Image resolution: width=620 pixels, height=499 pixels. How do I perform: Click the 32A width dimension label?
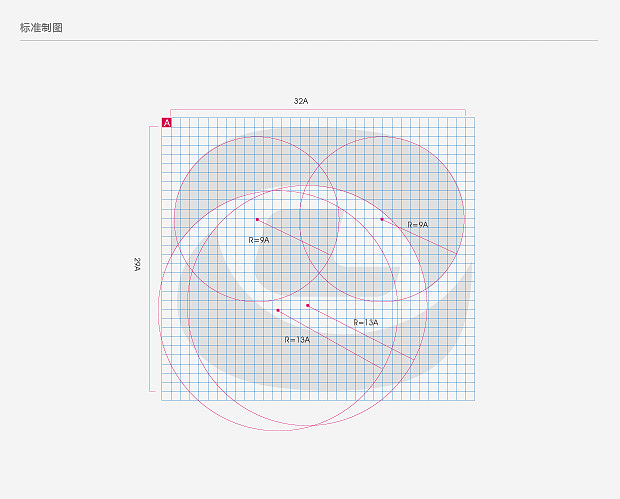(x=301, y=101)
